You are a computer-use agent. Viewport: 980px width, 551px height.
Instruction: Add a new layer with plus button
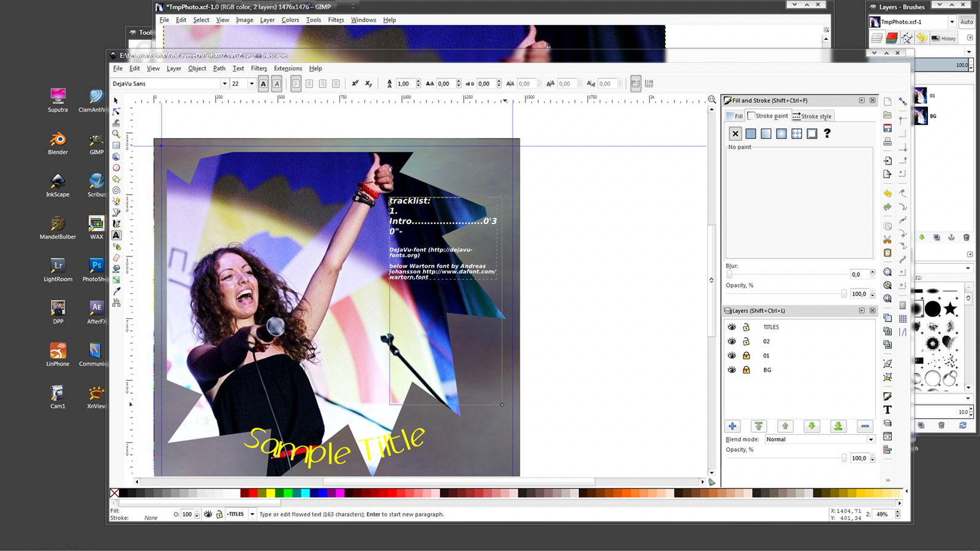point(733,426)
